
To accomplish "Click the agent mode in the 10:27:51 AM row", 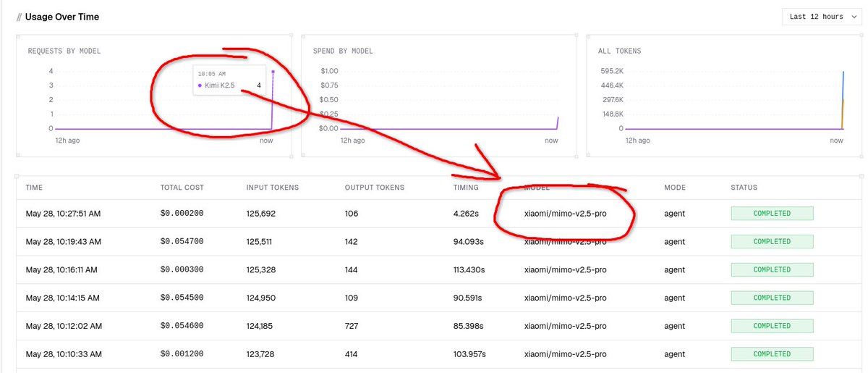I will point(674,214).
